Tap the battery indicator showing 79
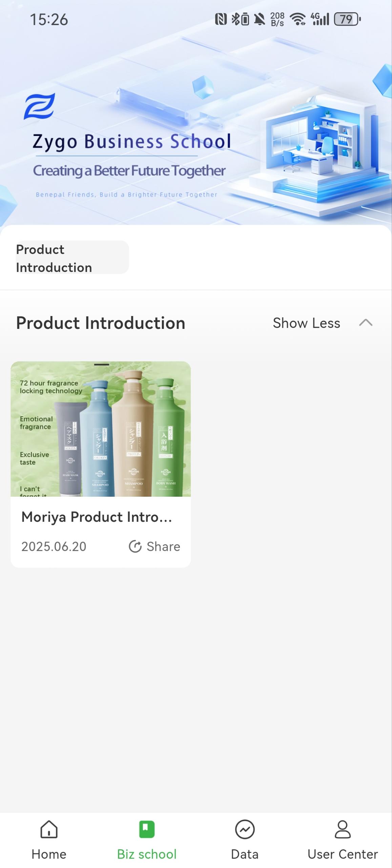392x868 pixels. click(x=347, y=19)
